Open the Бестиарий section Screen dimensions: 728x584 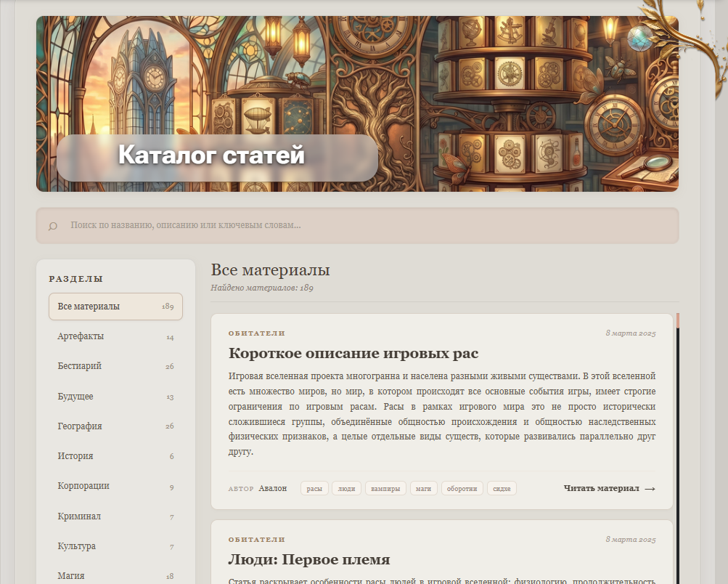115,366
